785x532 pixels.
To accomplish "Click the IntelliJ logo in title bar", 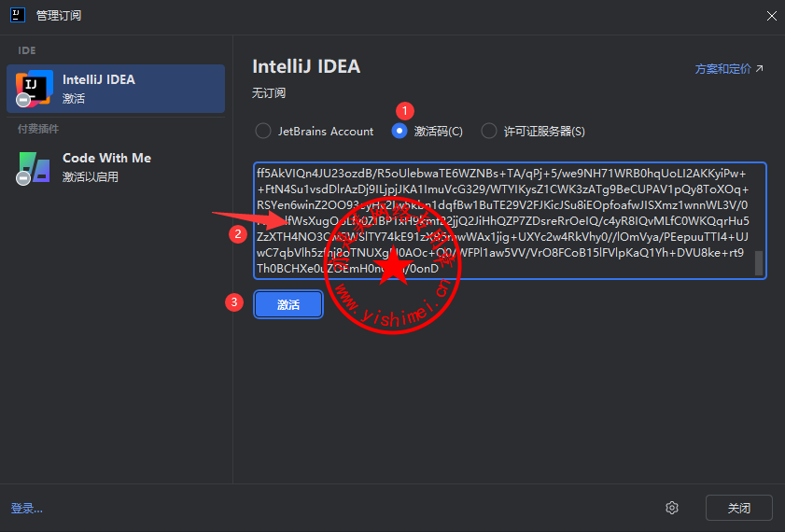I will [16, 15].
